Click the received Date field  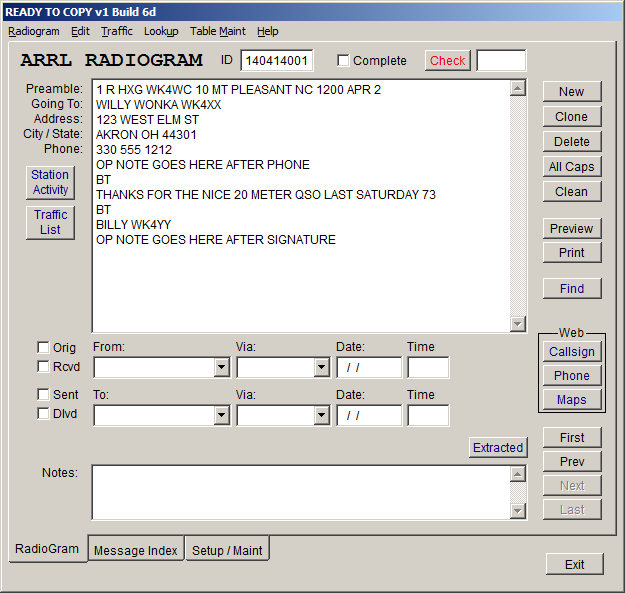369,367
